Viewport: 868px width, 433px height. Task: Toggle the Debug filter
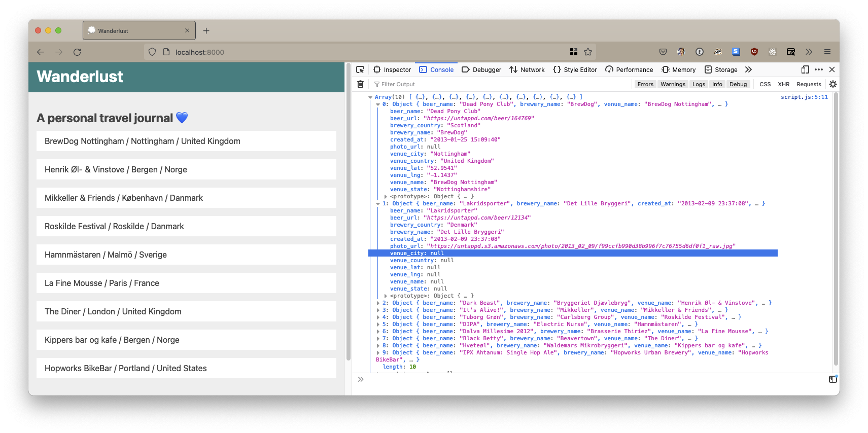pos(738,84)
